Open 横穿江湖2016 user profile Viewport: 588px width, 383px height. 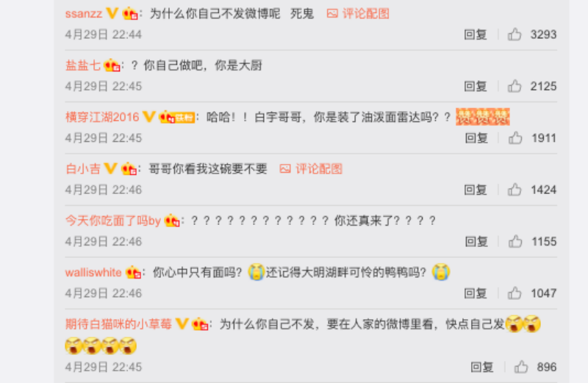coord(102,118)
